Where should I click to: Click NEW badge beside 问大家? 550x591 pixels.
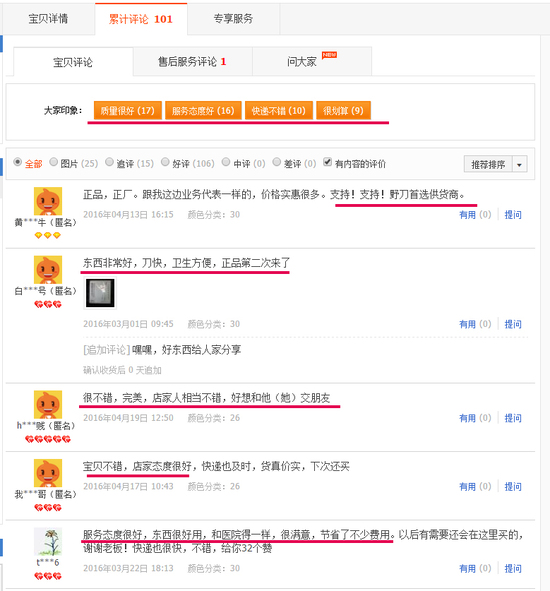329,55
